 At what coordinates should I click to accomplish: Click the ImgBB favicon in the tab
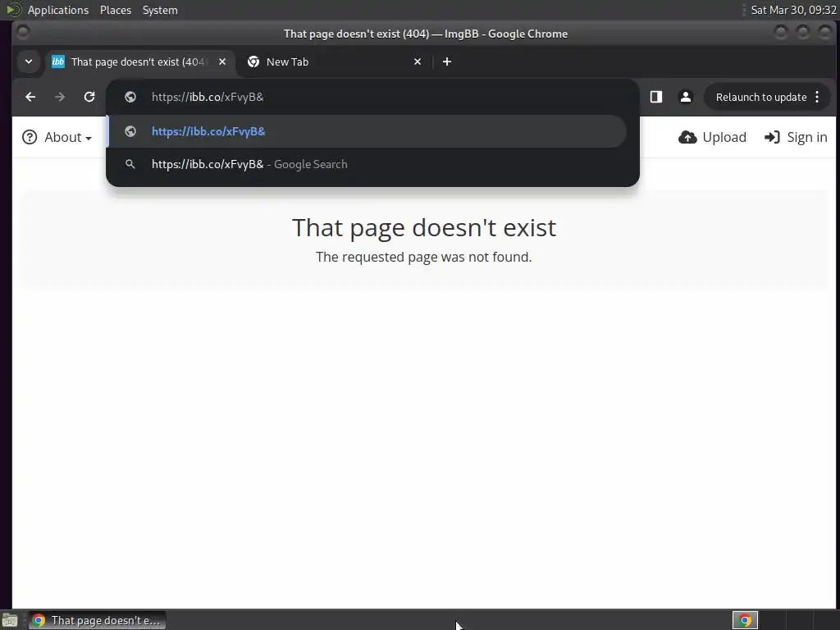(58, 62)
